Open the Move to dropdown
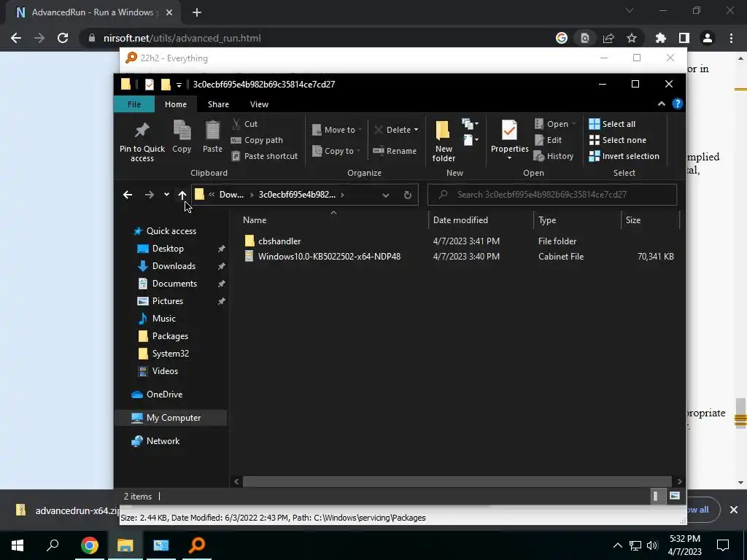 click(337, 130)
